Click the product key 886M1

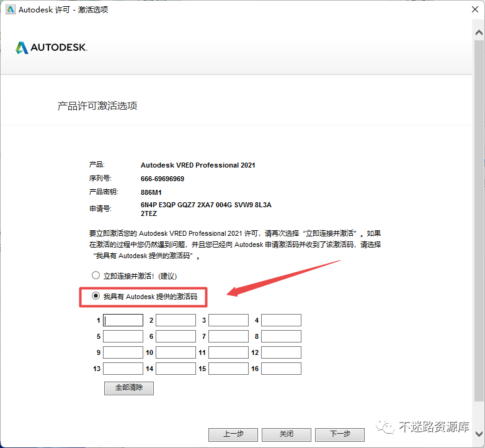click(x=151, y=192)
